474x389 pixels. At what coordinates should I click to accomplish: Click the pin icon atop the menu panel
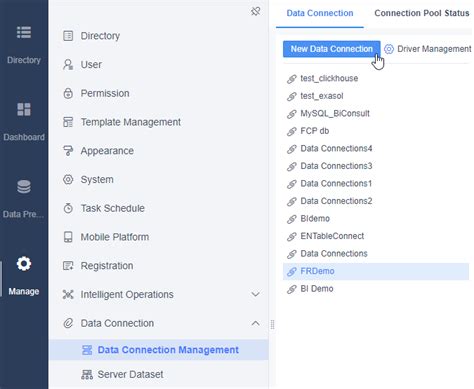[255, 11]
